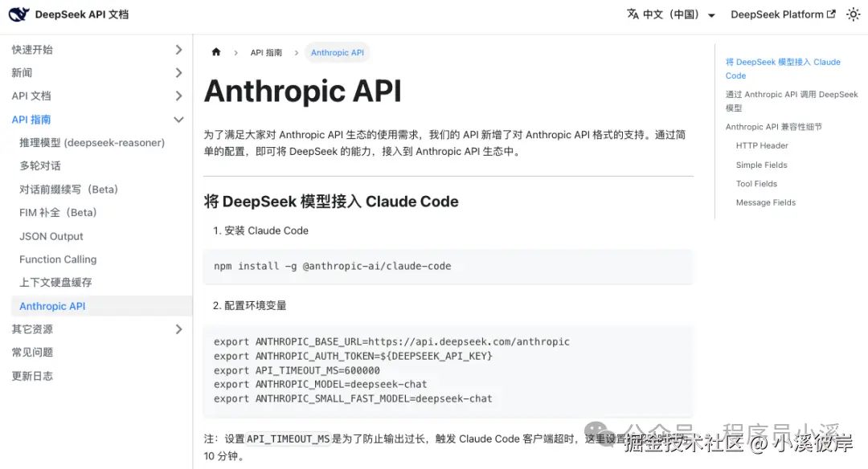Collapse the API 指南 sidebar section
This screenshot has height=469, width=868.
click(178, 120)
